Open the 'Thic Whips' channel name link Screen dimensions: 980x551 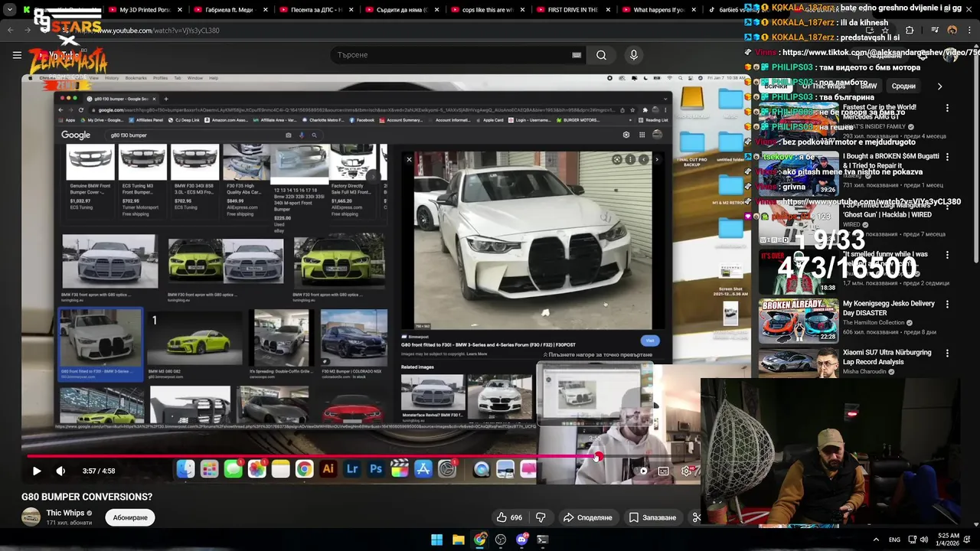[x=65, y=513]
